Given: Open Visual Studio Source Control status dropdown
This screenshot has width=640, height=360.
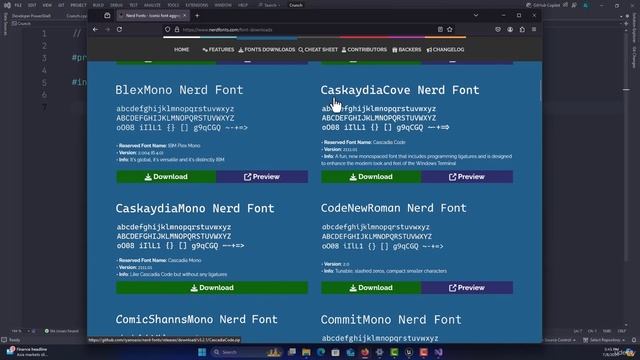Looking at the screenshot, I should pos(559,340).
